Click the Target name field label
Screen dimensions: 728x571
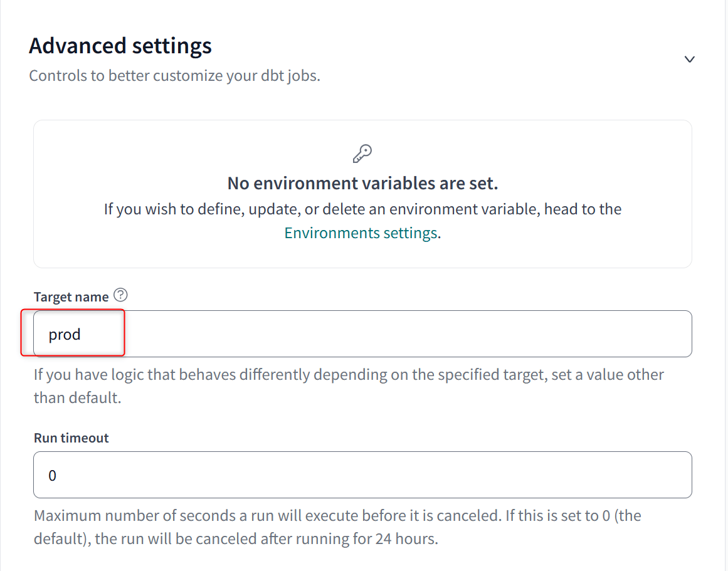[x=71, y=296]
